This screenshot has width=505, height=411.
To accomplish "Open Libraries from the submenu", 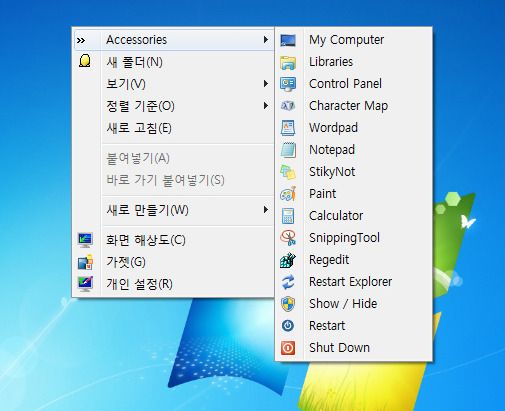I will point(354,62).
